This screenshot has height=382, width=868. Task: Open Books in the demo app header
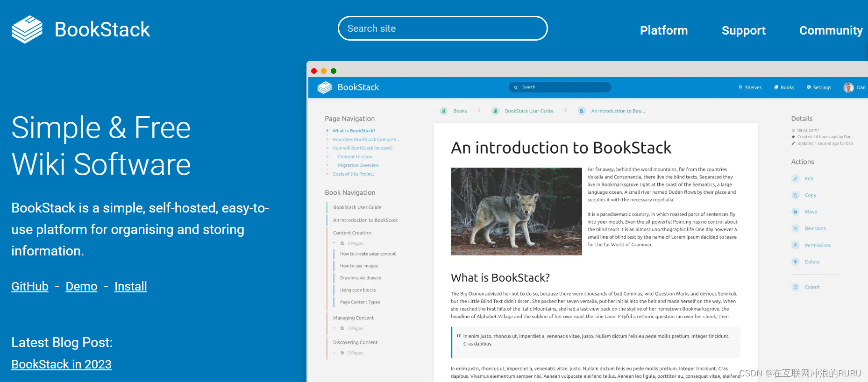click(x=784, y=87)
